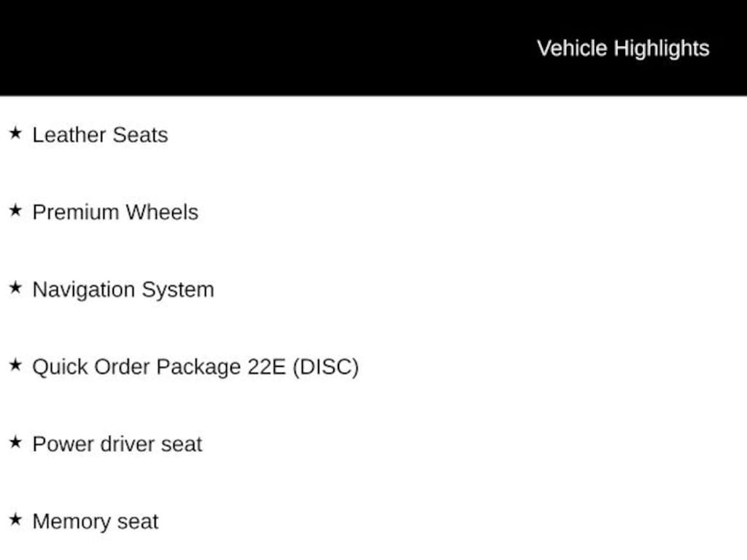
Task: Select the star icon before Navigation System
Action: point(15,287)
